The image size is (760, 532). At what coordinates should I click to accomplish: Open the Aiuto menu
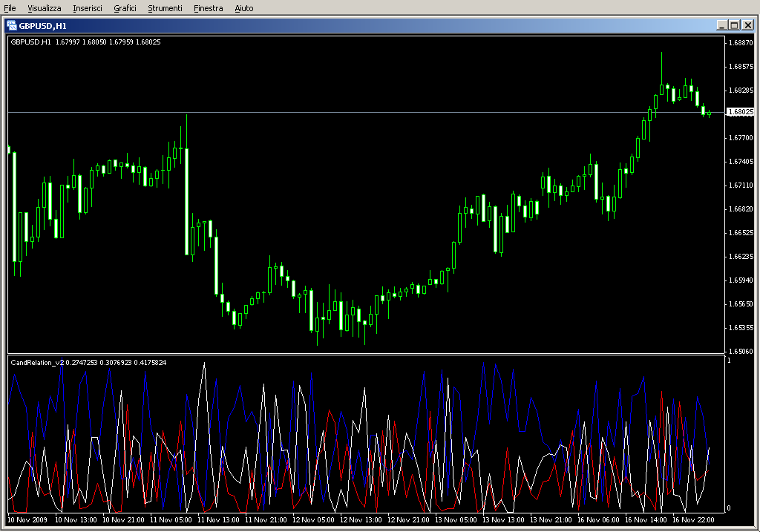coord(243,8)
